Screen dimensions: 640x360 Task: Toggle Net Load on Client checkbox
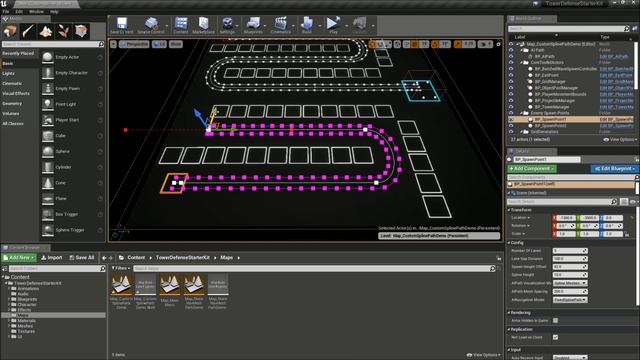tap(556, 337)
